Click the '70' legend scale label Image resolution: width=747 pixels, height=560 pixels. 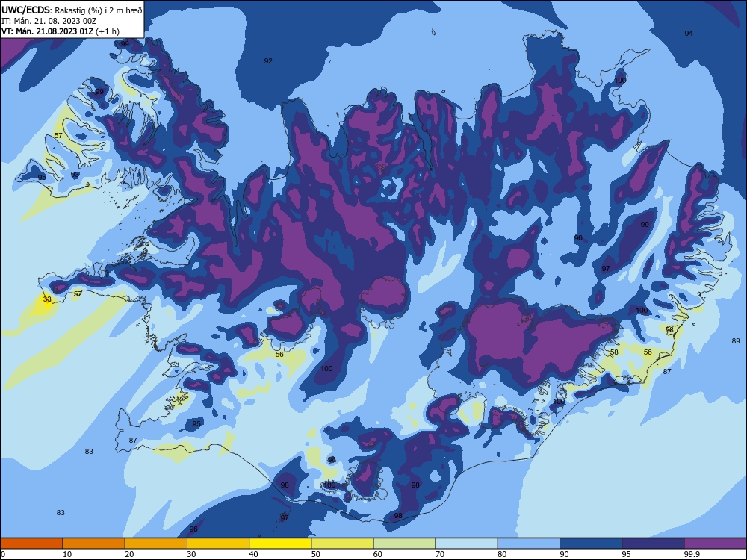click(x=440, y=554)
